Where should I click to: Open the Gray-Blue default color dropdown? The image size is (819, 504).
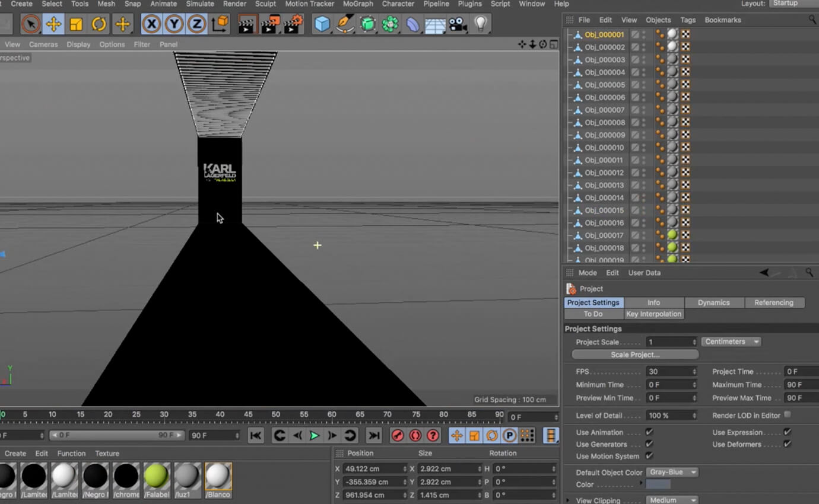point(671,473)
